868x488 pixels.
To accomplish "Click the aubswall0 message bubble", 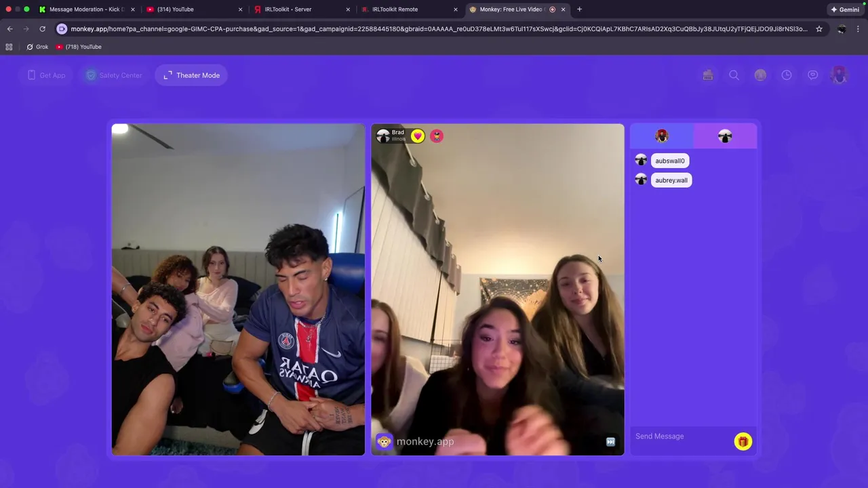I will pos(670,161).
